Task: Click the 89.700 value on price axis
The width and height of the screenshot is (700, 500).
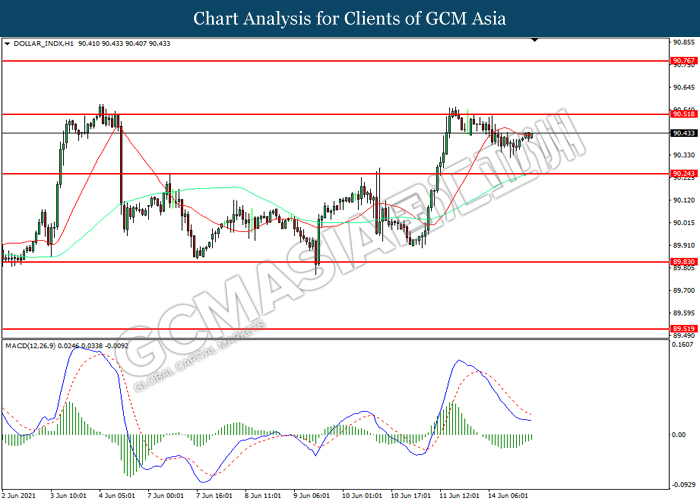Action: (684, 291)
